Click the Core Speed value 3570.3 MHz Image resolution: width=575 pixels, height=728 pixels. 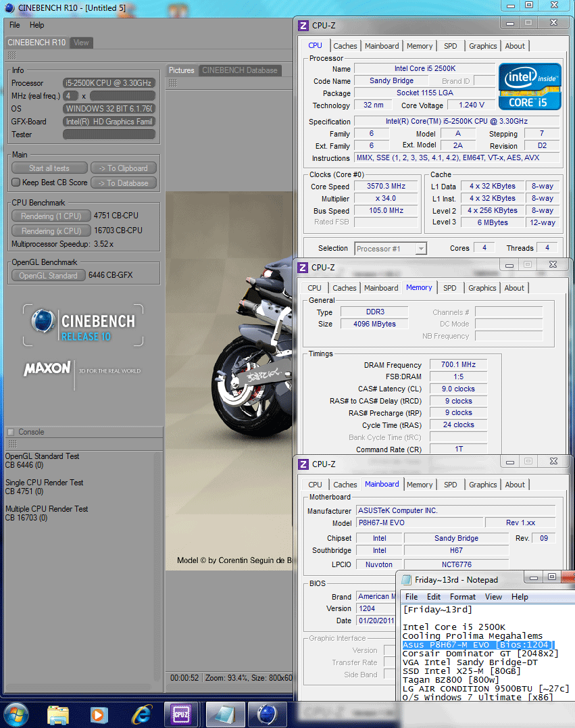[386, 186]
